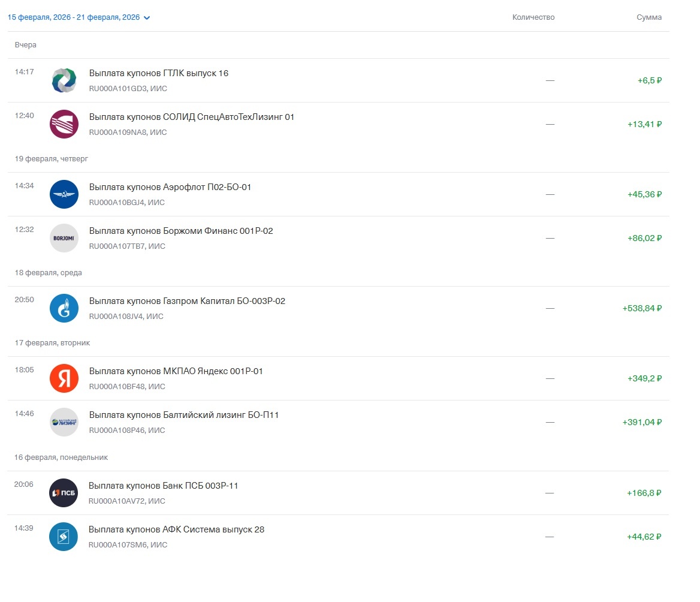This screenshot has height=602, width=700.
Task: Click the ГТЛК issuer logo icon
Action: (x=64, y=80)
